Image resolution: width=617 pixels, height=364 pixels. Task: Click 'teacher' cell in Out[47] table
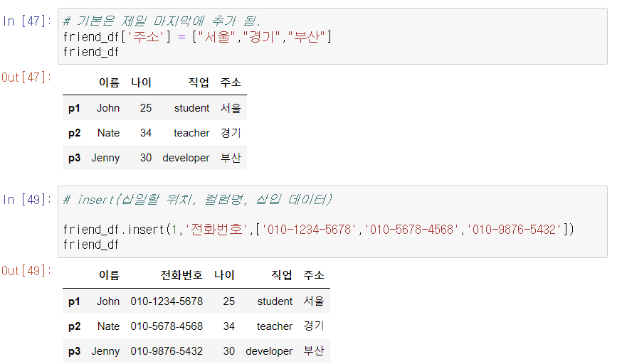(191, 133)
